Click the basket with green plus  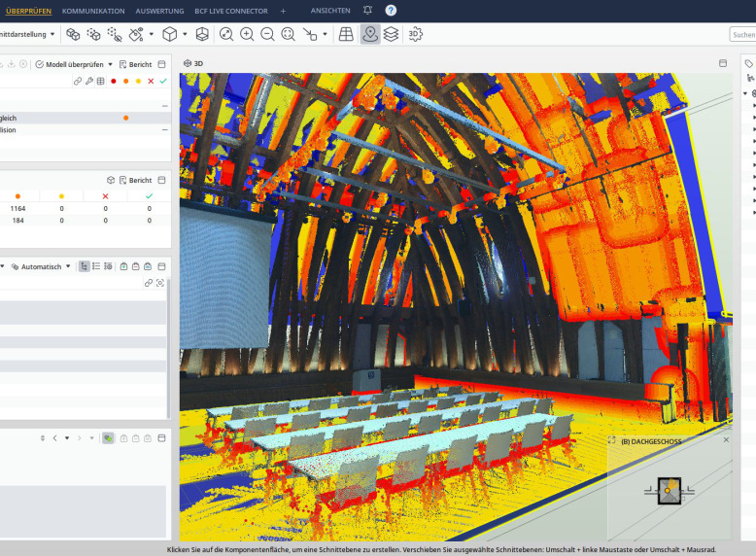click(x=124, y=266)
